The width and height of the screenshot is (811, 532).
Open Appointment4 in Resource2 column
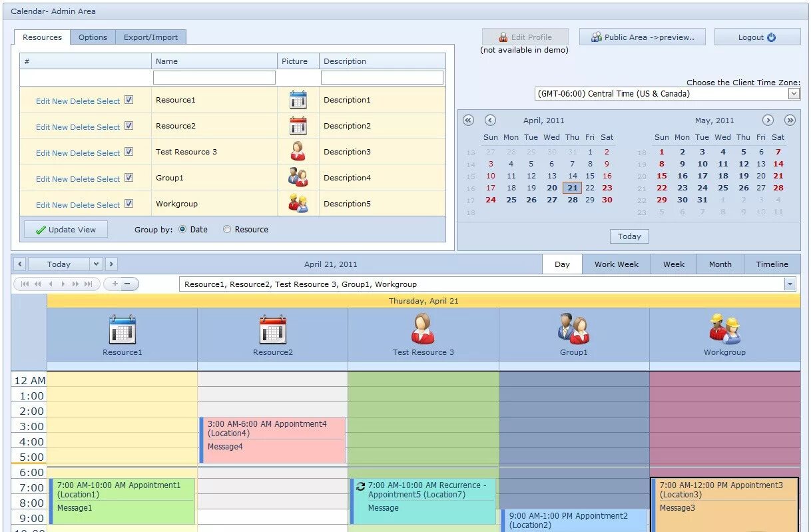(x=273, y=439)
